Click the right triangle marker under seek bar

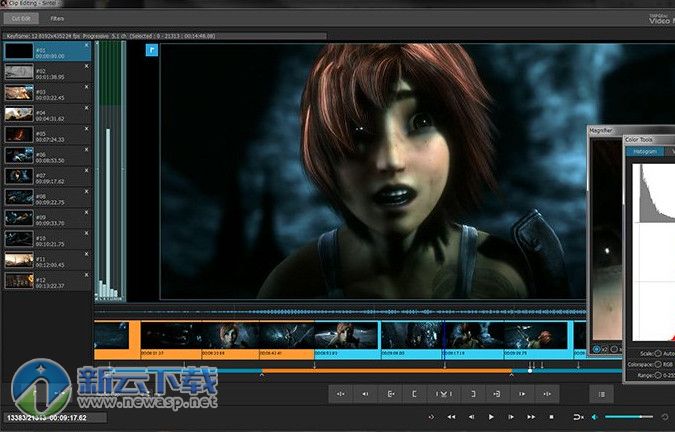pos(511,375)
